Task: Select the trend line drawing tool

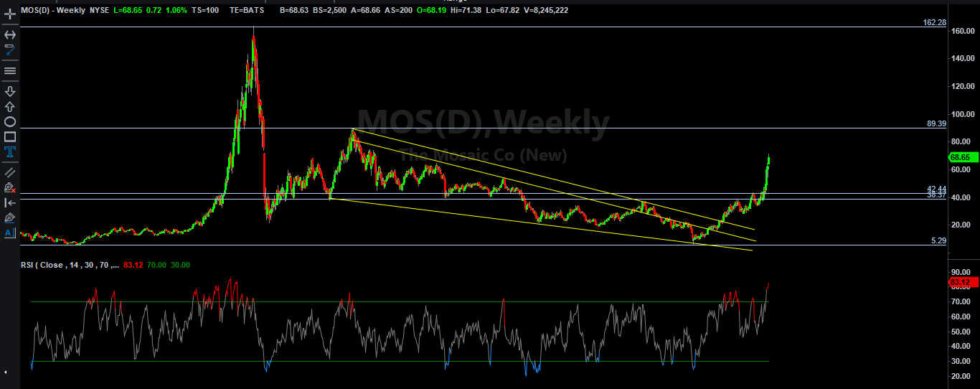Action: point(10,50)
